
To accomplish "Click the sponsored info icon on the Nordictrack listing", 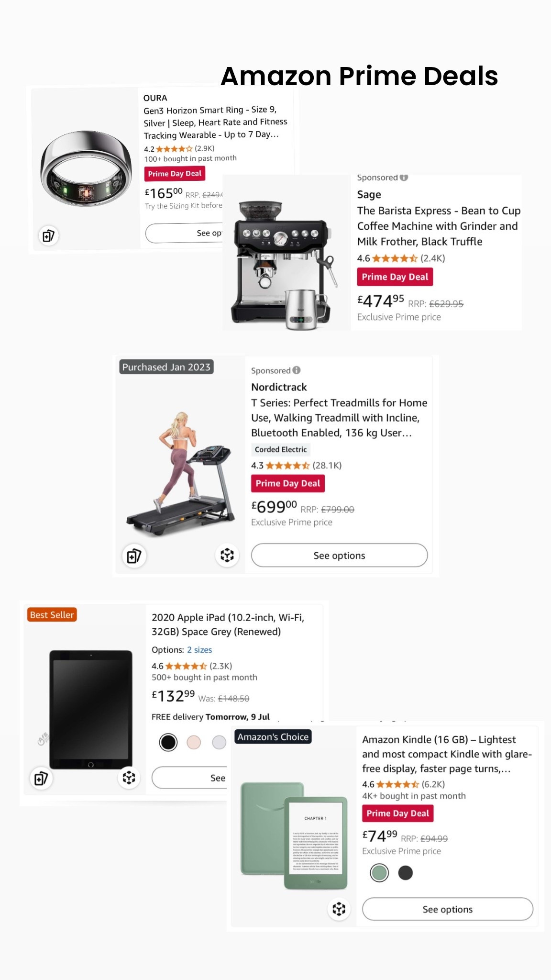I will point(297,370).
